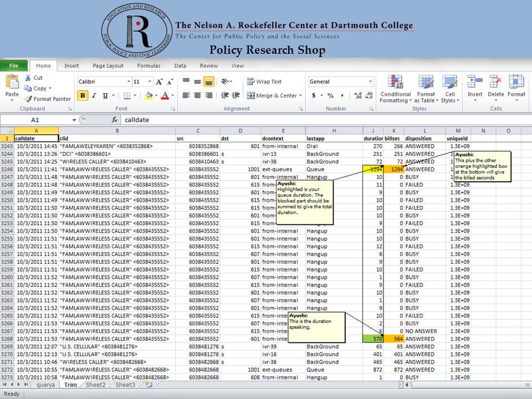Switch to the Sheet3 worksheet tab
Image resolution: width=532 pixels, height=399 pixels.
[x=125, y=385]
